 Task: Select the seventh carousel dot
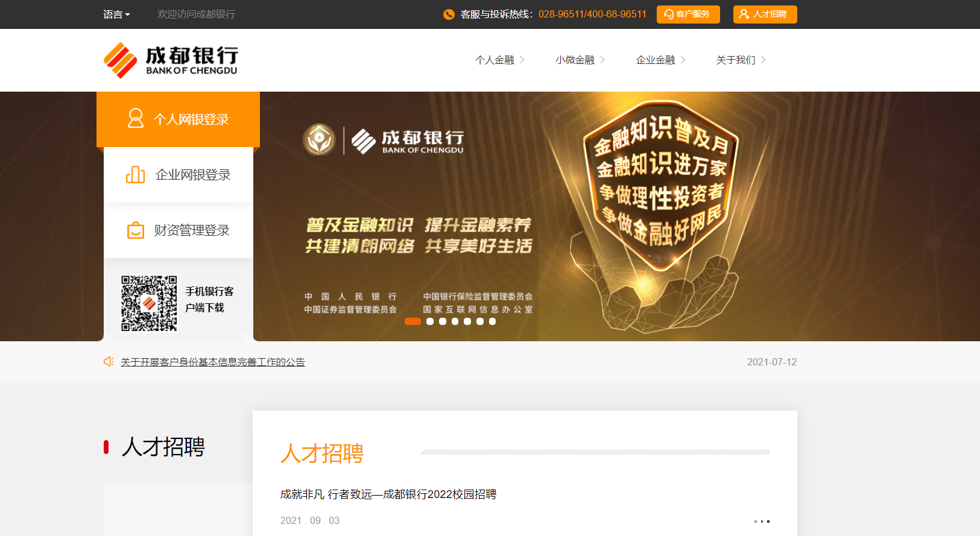(492, 321)
